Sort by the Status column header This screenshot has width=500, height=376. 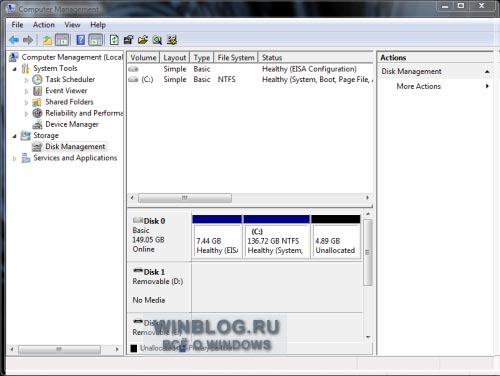(x=316, y=58)
